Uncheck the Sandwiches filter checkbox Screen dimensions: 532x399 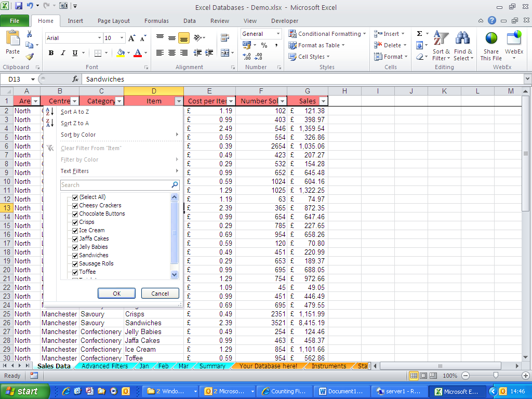pos(75,255)
